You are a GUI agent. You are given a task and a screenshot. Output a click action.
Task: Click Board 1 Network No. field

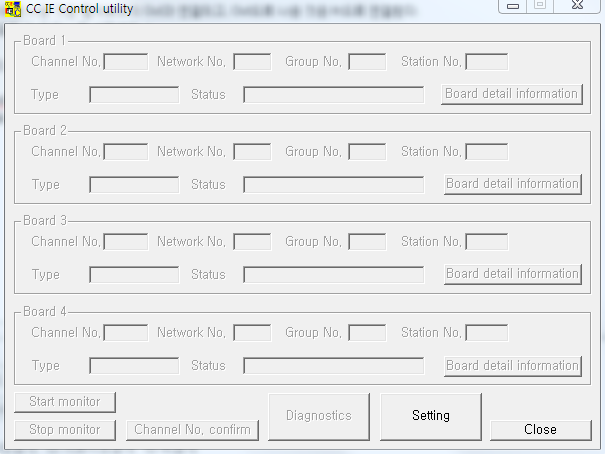[252, 62]
